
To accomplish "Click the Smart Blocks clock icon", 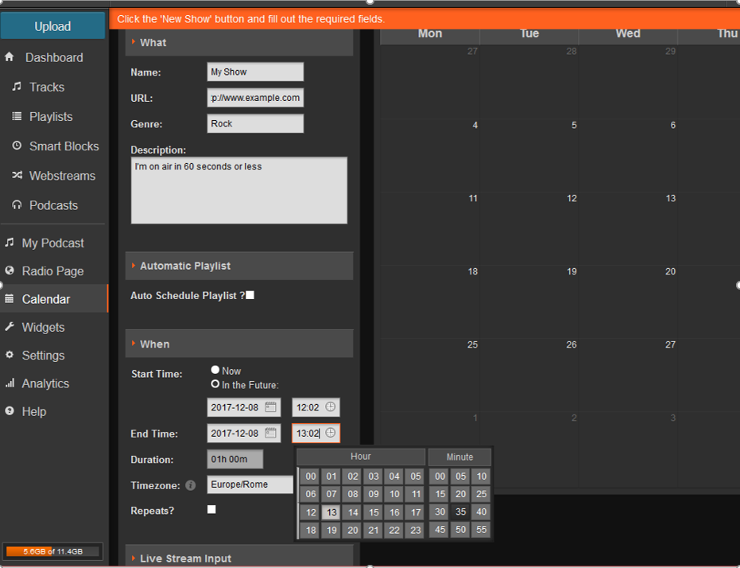I will (x=17, y=146).
